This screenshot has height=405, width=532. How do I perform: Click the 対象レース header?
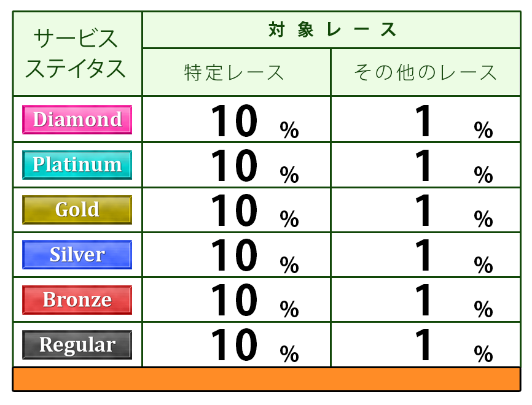tap(332, 29)
